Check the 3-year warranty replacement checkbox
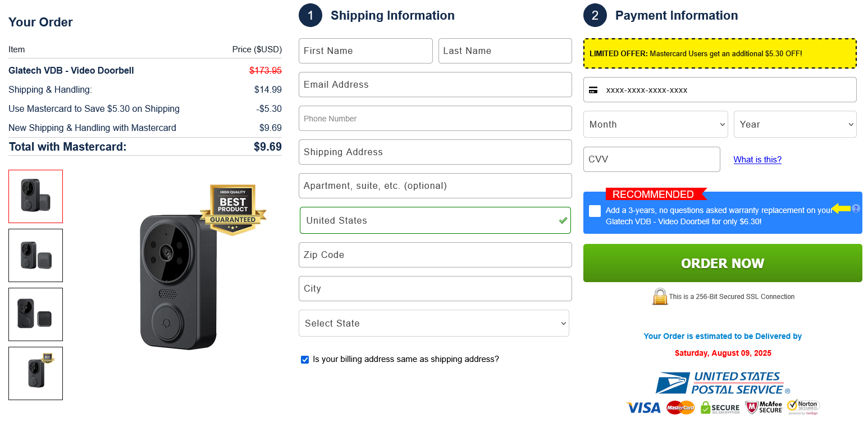Screen dimensions: 868x426 (x=595, y=211)
